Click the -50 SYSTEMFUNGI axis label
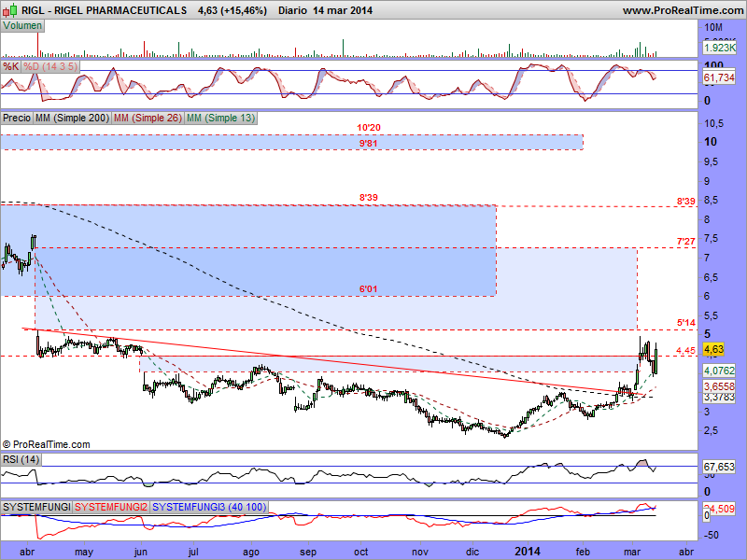 pos(712,535)
